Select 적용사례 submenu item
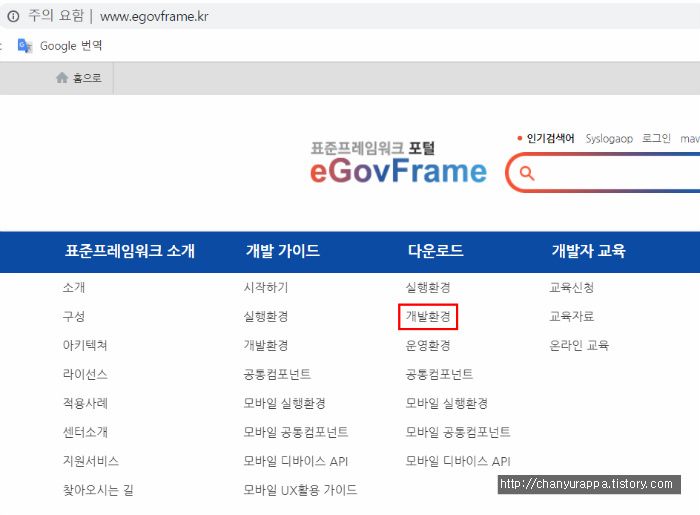The height and width of the screenshot is (515, 700). [85, 403]
